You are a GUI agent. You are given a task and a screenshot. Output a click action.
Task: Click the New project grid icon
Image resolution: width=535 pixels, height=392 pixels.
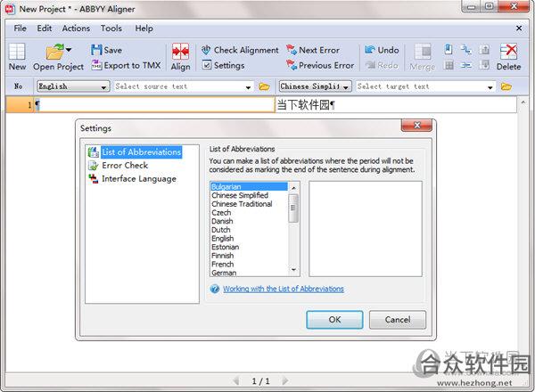click(x=17, y=51)
